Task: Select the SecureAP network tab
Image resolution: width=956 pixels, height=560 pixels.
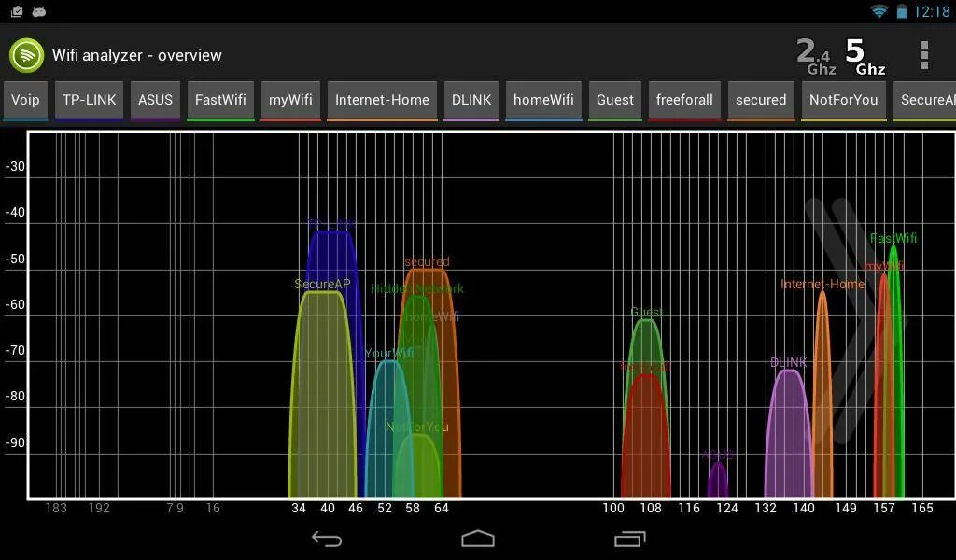Action: pos(929,99)
